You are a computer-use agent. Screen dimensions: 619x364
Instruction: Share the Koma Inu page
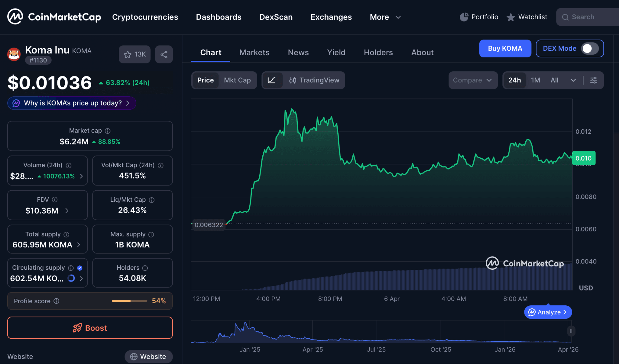click(x=164, y=54)
